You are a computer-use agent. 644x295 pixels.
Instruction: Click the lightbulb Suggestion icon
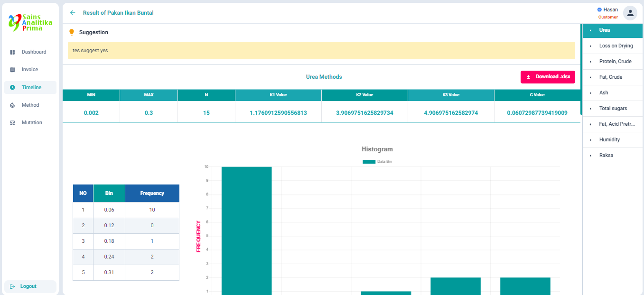[72, 32]
